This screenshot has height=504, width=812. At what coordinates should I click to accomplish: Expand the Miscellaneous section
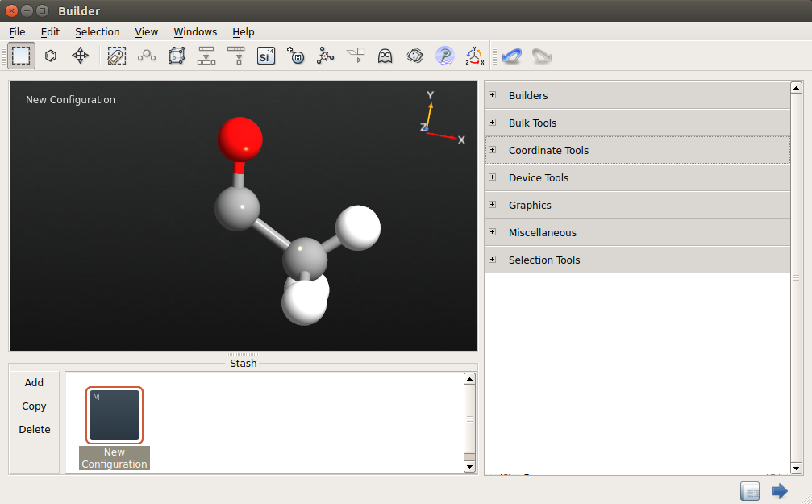(493, 232)
